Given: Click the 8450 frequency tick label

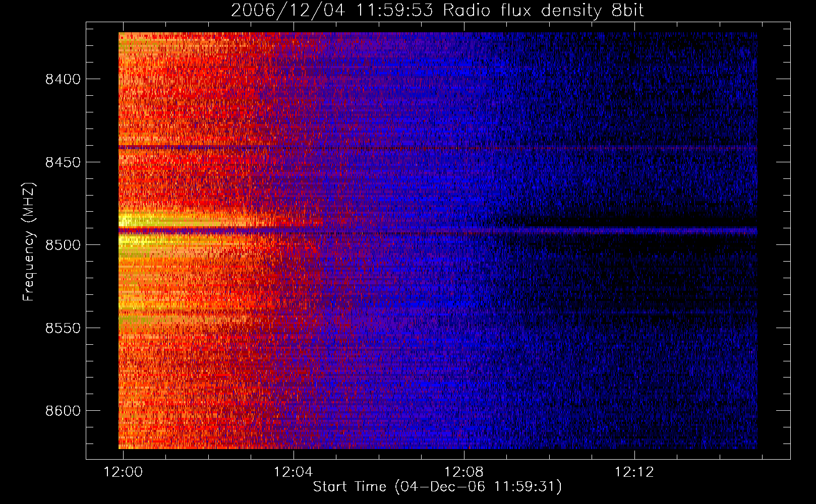Looking at the screenshot, I should point(63,162).
